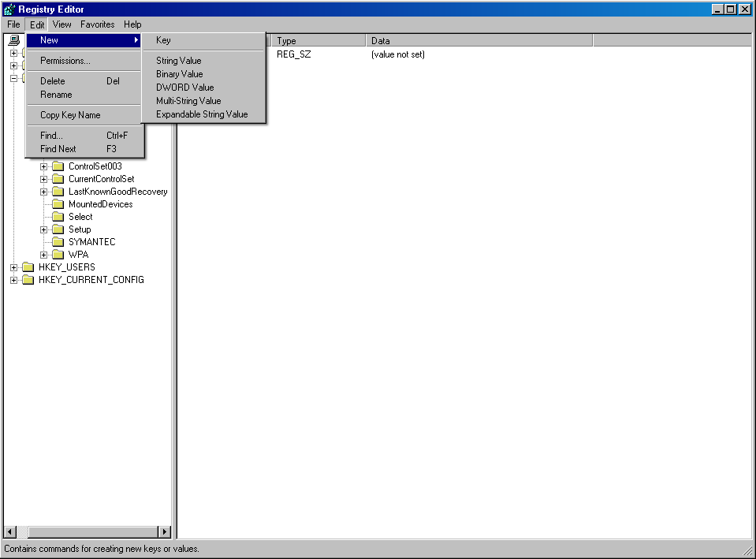Click the Data column header
This screenshot has width=756, height=559.
point(479,40)
